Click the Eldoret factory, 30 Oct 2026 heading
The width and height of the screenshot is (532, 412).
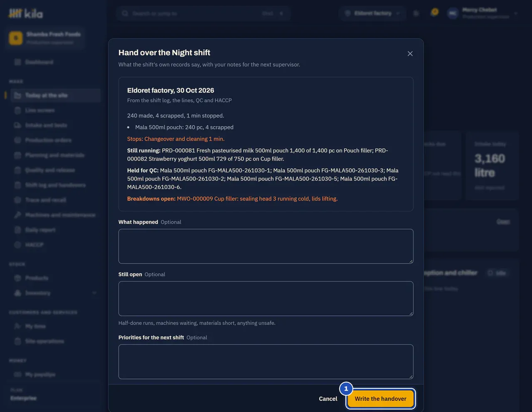click(x=170, y=91)
